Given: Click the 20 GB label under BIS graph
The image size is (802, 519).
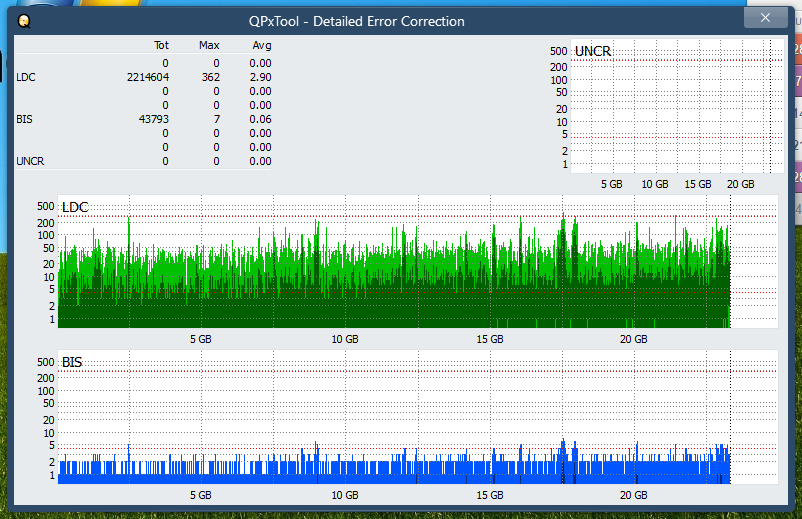Looking at the screenshot, I should coord(634,495).
